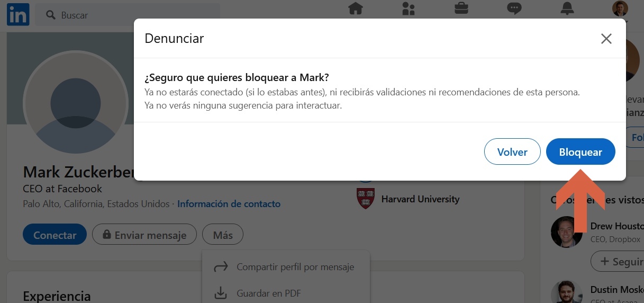
Task: Open the LinkedIn home logo
Action: [17, 14]
